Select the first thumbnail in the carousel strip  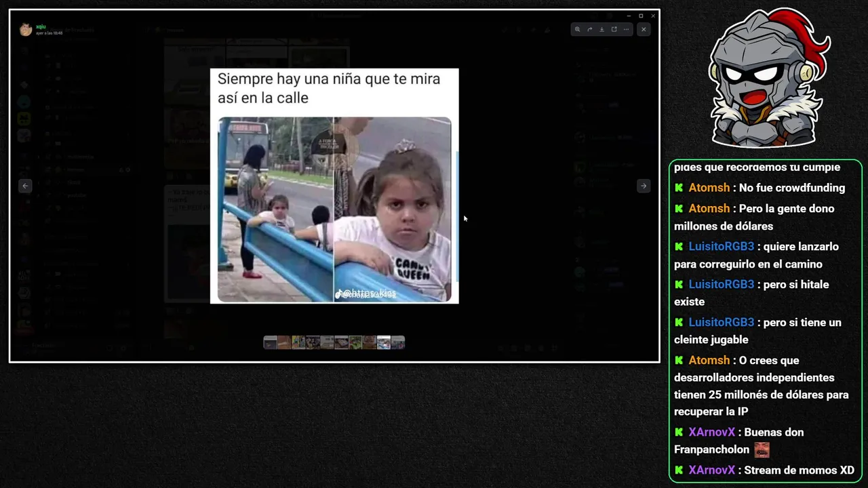(270, 343)
